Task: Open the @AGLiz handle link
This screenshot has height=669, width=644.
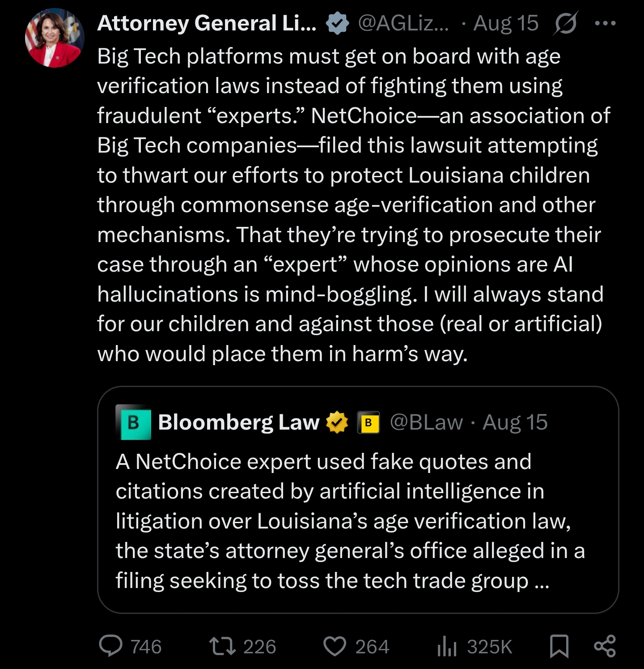Action: pos(403,23)
